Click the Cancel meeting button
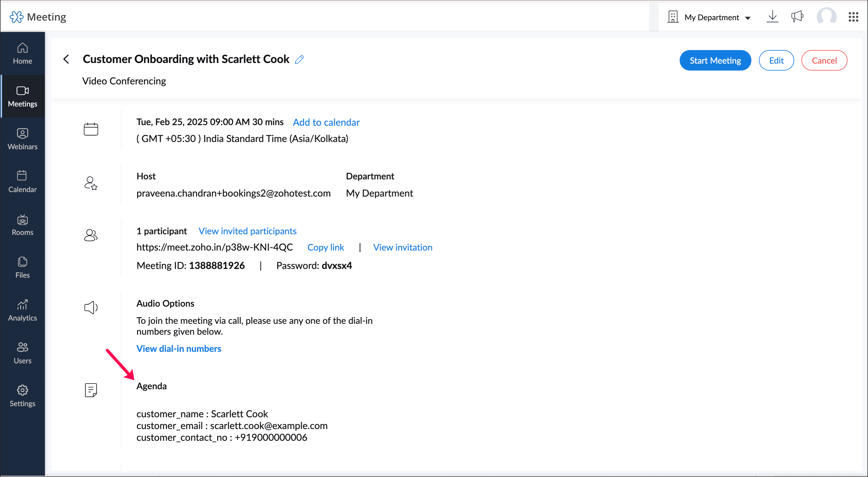868x477 pixels. pyautogui.click(x=824, y=61)
